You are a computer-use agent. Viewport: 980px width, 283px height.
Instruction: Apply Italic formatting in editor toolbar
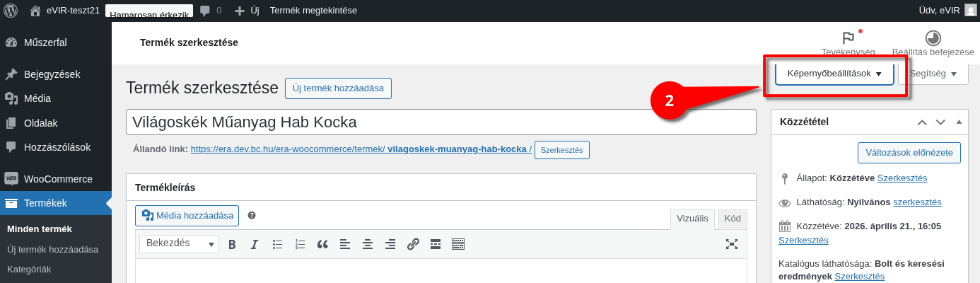tap(255, 244)
